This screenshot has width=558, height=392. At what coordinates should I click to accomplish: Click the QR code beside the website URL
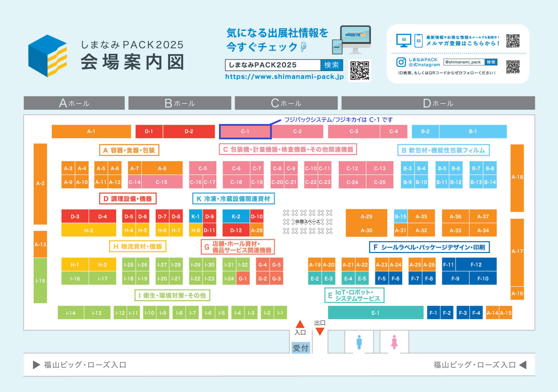click(359, 70)
